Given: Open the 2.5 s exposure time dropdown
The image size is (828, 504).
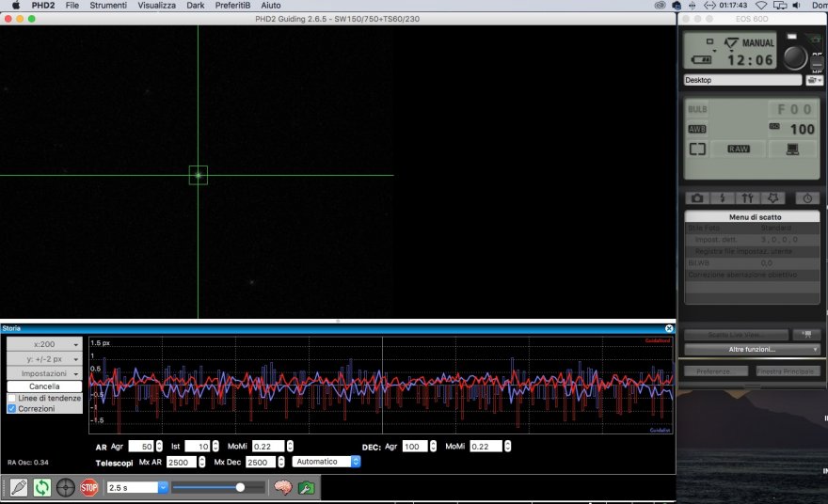Looking at the screenshot, I should click(137, 487).
